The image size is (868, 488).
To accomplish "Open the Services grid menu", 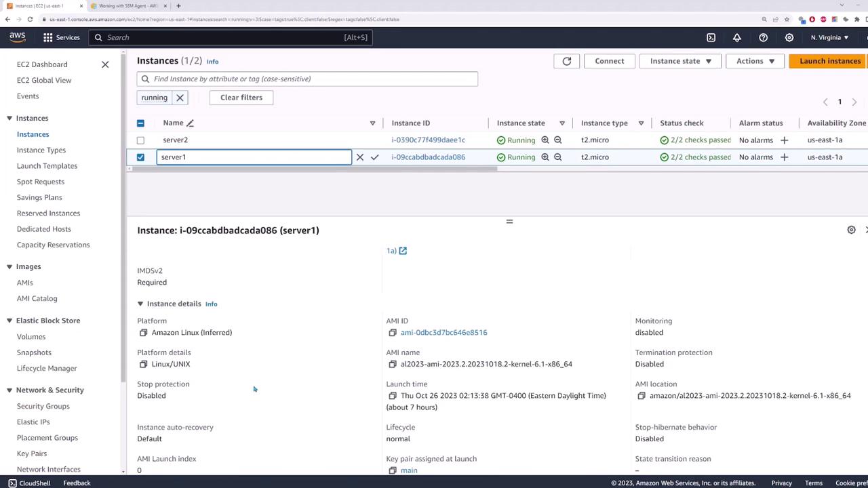I will coord(62,37).
